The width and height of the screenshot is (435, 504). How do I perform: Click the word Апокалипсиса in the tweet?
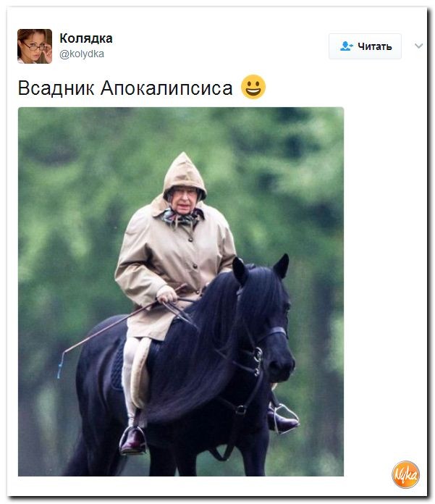(x=166, y=88)
